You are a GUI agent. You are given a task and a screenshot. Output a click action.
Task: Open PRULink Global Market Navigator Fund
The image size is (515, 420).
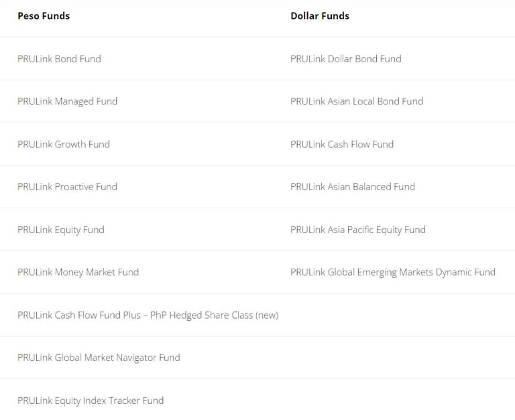[99, 358]
